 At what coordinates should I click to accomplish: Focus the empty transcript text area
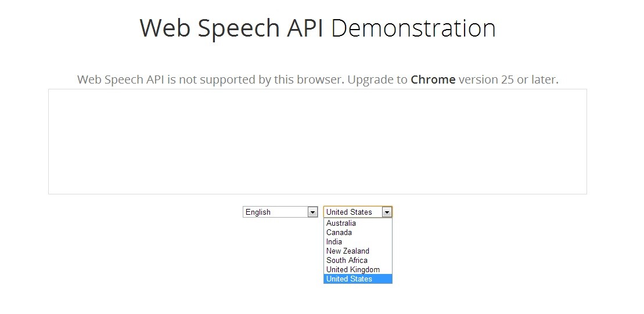318,142
